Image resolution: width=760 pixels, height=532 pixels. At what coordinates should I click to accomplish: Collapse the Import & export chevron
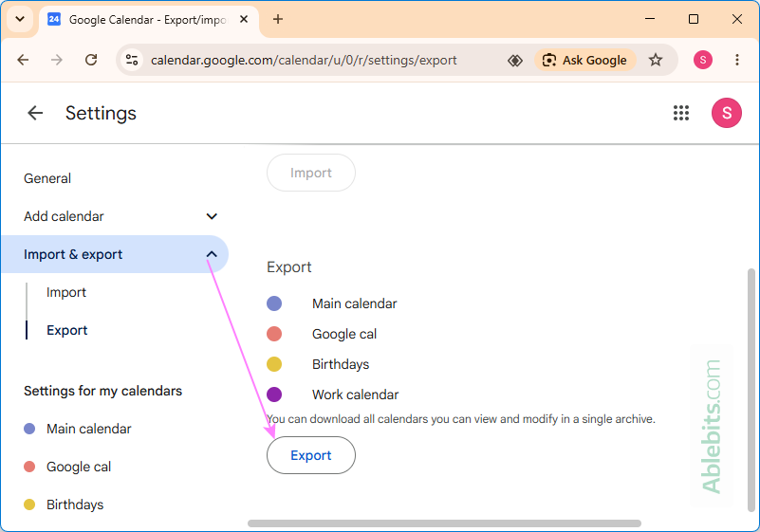click(x=212, y=254)
